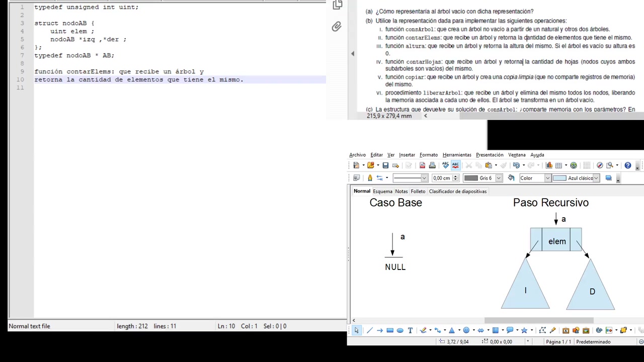
Task: Toggle Edit Points mode
Action: tap(542, 330)
